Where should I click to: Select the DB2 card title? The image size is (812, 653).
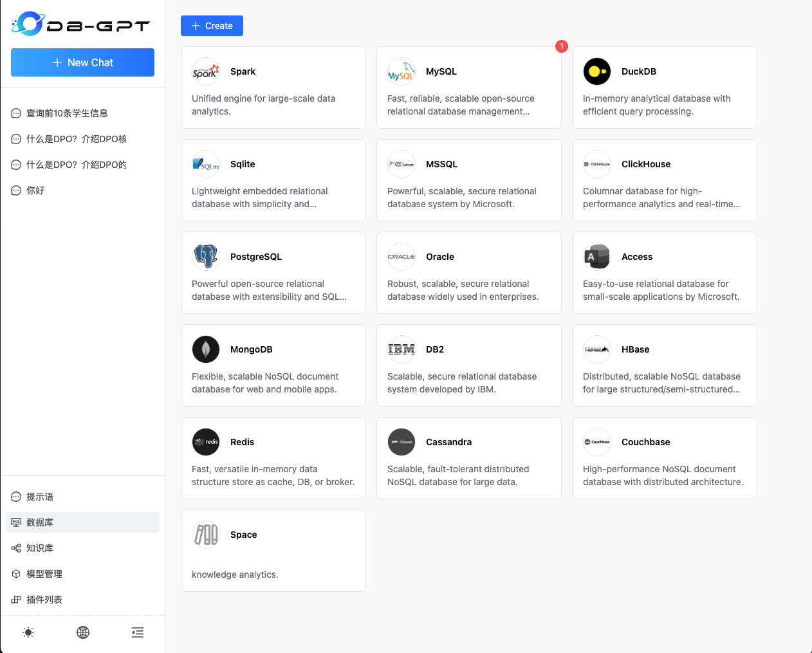(x=435, y=349)
